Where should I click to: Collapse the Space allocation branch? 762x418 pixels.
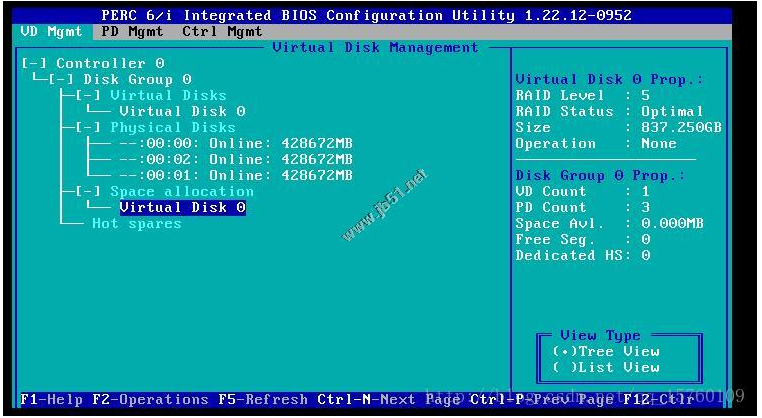[x=88, y=192]
